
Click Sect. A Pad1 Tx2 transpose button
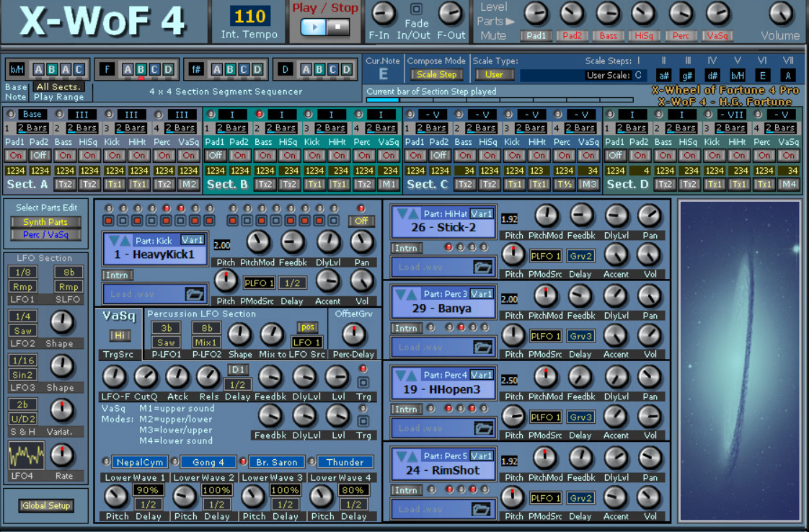click(64, 185)
